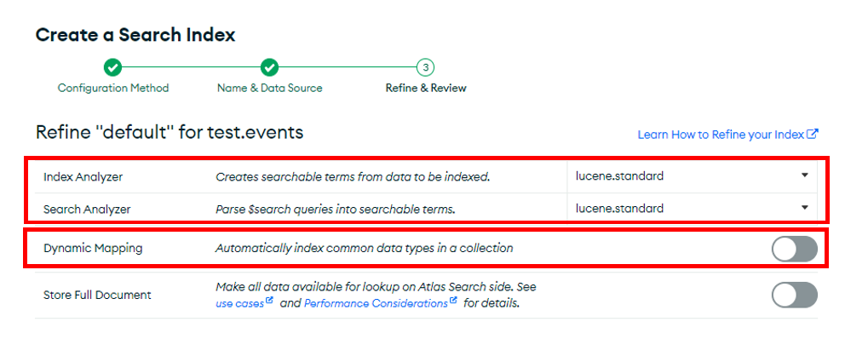Go to the Configuration Method step label
Viewport: 868px width, 362px height.
tap(113, 88)
